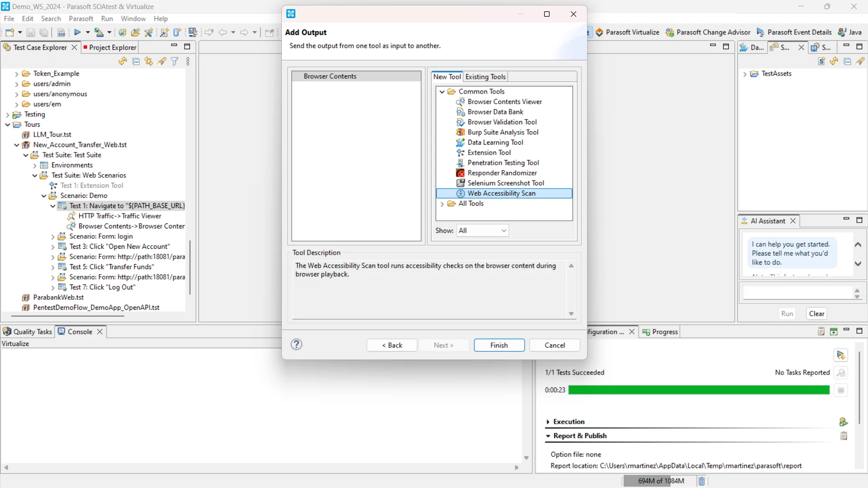This screenshot has width=868, height=488.
Task: Open Parasoft Event Details perspective
Action: (794, 32)
